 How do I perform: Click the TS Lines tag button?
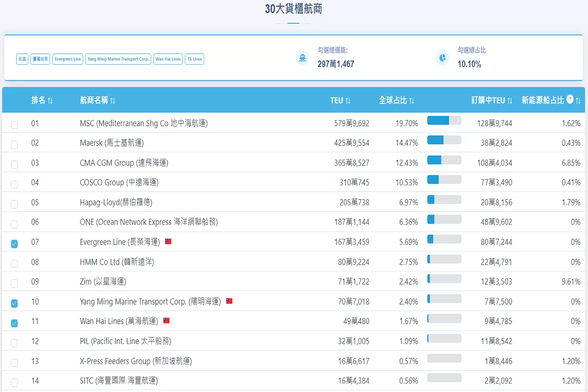(195, 59)
